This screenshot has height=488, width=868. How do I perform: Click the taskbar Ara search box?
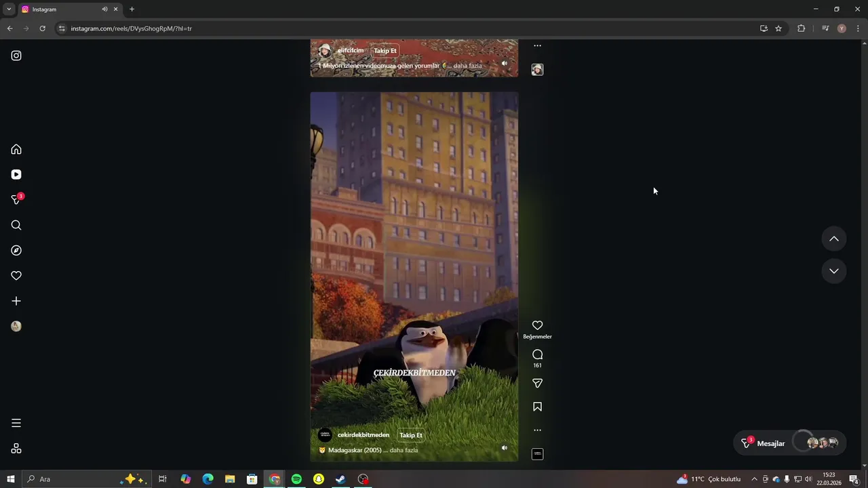pyautogui.click(x=85, y=479)
